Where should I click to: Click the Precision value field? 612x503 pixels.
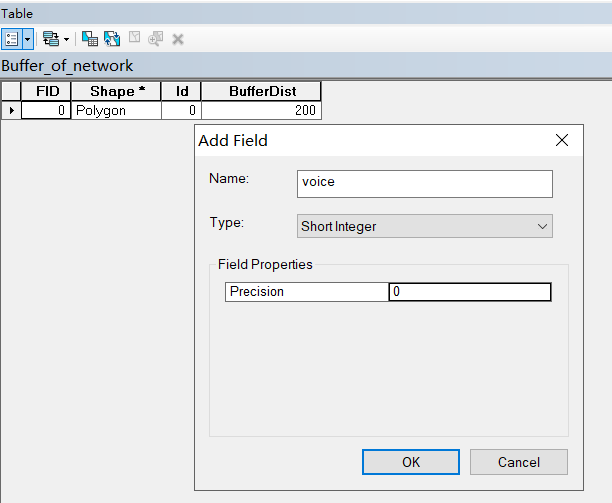click(470, 292)
